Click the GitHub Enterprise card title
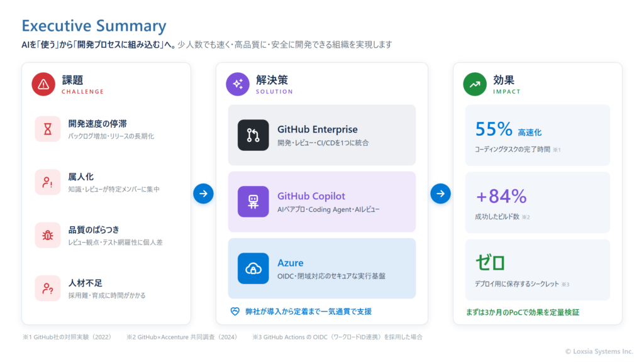The width and height of the screenshot is (644, 362). 318,129
